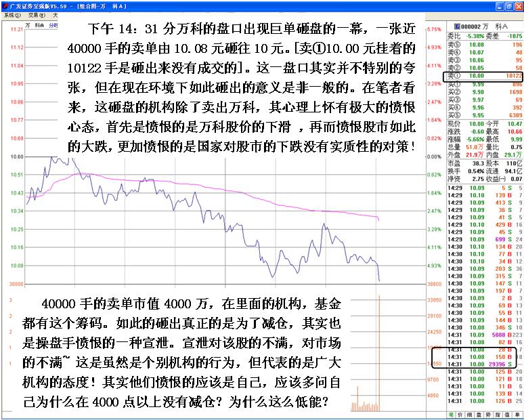
Task: Select the 14:30 trade of 203 S
Action: click(485, 268)
